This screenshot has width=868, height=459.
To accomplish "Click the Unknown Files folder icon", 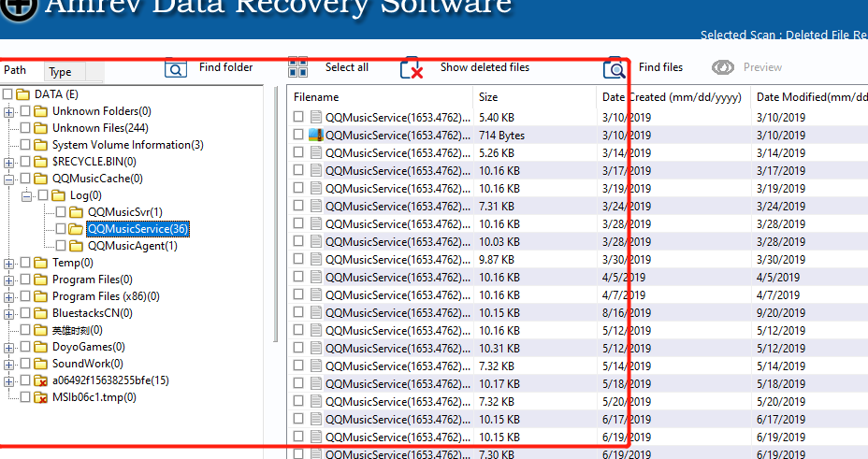I will [40, 128].
